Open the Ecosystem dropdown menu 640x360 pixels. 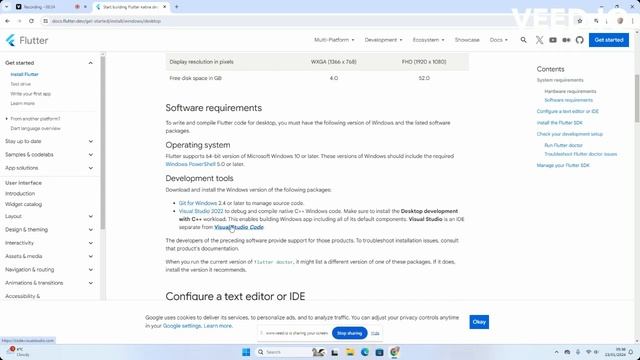(x=428, y=40)
